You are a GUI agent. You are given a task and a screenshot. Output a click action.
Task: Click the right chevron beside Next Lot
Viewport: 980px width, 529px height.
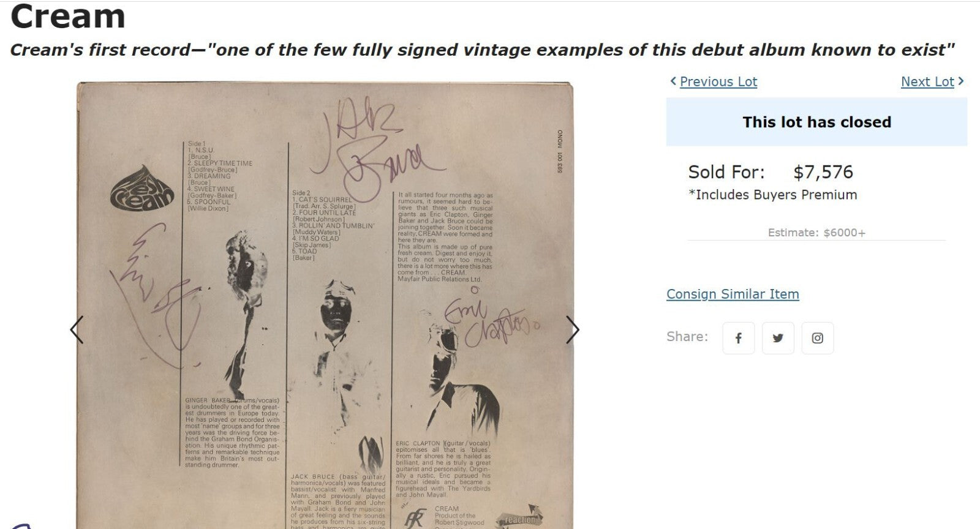click(960, 80)
